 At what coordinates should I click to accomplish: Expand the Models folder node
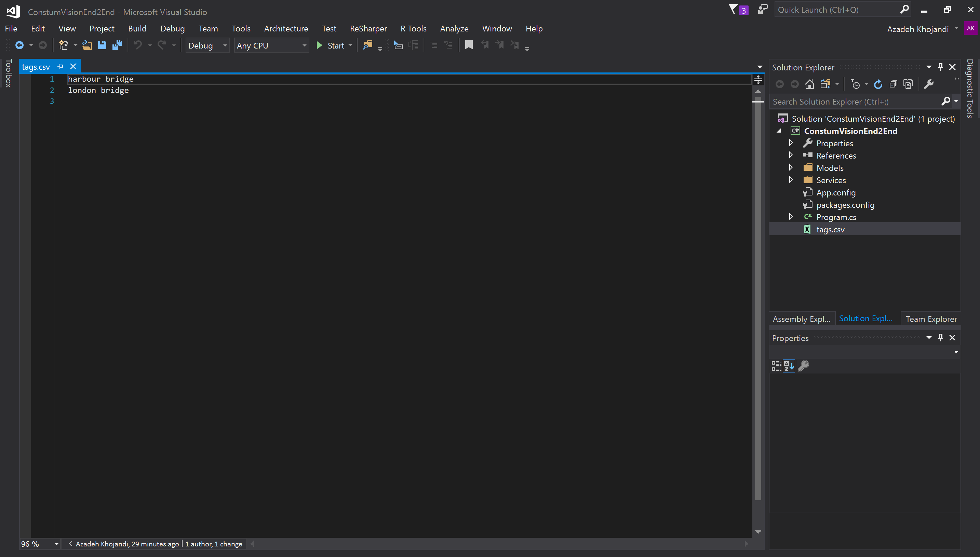tap(791, 167)
